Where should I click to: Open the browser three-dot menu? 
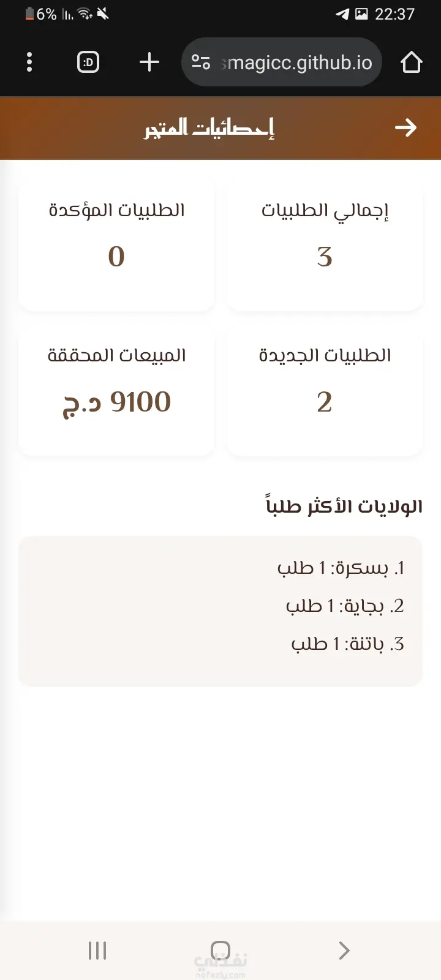29,62
